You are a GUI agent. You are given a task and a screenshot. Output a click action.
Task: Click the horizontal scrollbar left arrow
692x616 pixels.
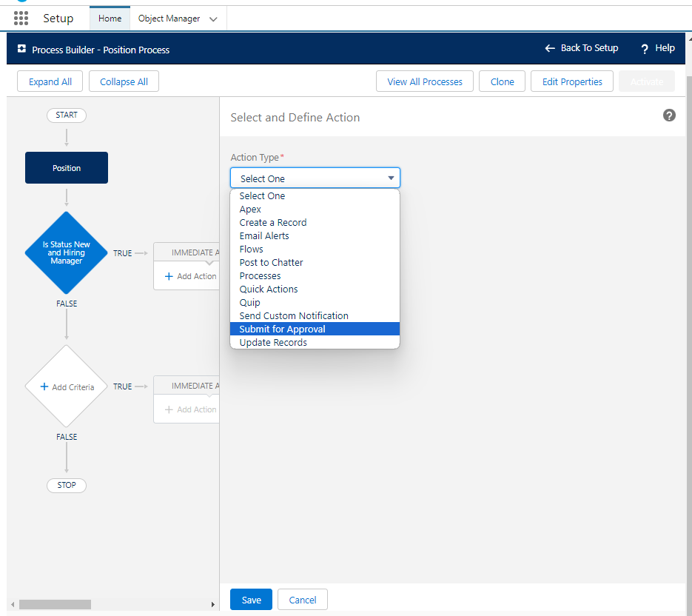pyautogui.click(x=13, y=604)
